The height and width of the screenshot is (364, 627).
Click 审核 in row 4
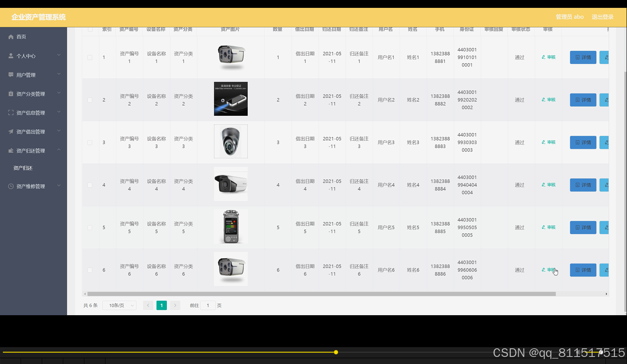[548, 185]
